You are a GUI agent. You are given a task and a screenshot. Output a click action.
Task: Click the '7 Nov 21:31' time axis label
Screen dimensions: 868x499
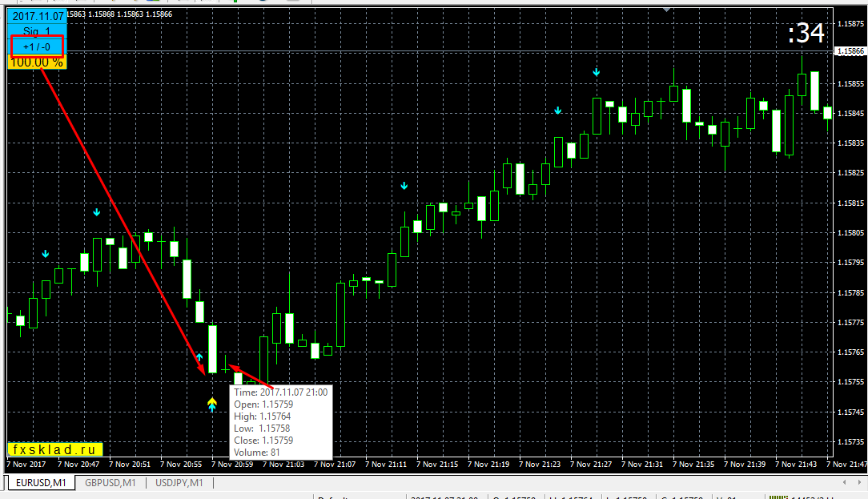642,464
